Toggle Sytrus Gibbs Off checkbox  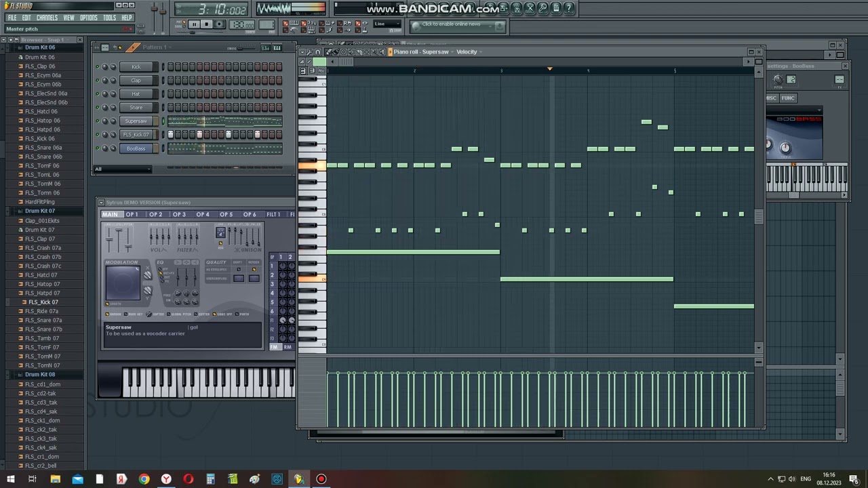(214, 314)
